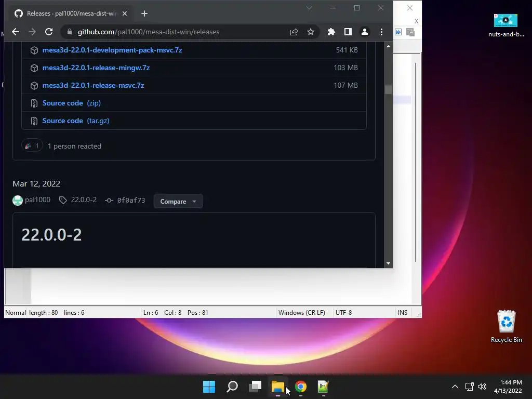Click package icon beside release-mingw.7z
Viewport: 532px width, 399px height.
[34, 68]
